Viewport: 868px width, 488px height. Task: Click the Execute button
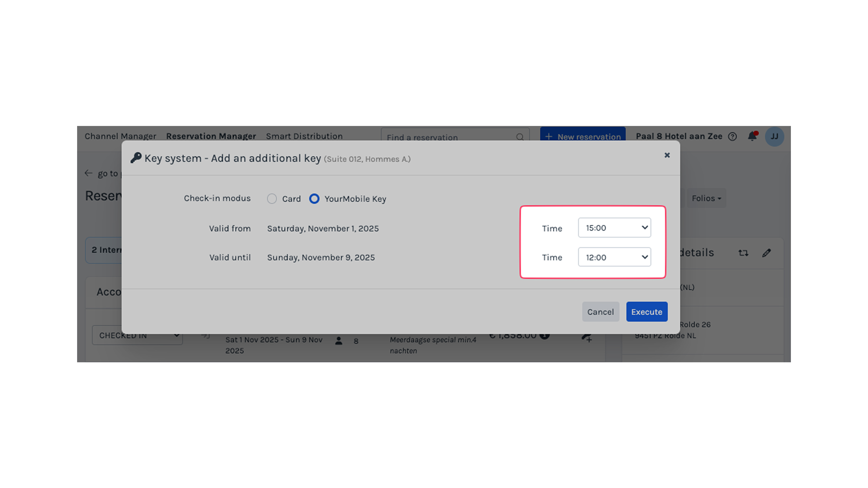coord(647,312)
